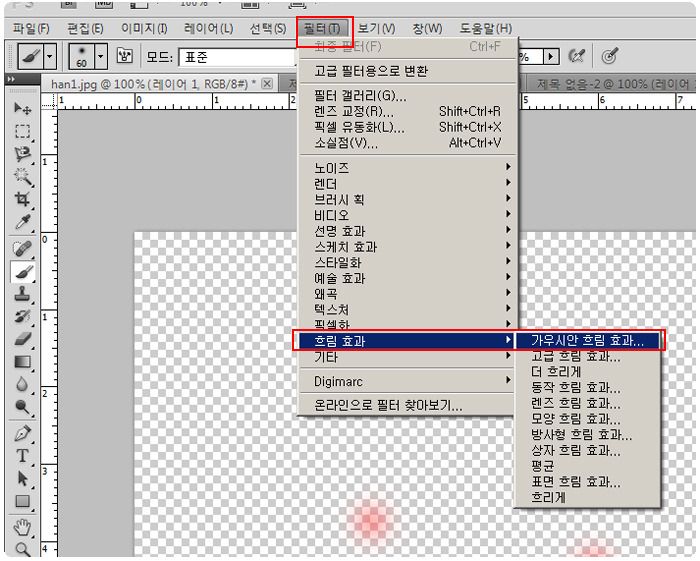This screenshot has width=700, height=561.
Task: Open 필터 갤러리(G)...
Action: [x=407, y=96]
